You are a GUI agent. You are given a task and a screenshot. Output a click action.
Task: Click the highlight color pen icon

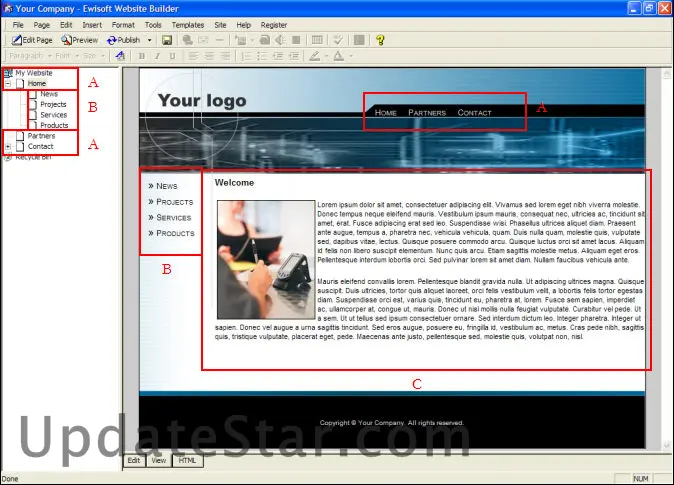[x=315, y=56]
